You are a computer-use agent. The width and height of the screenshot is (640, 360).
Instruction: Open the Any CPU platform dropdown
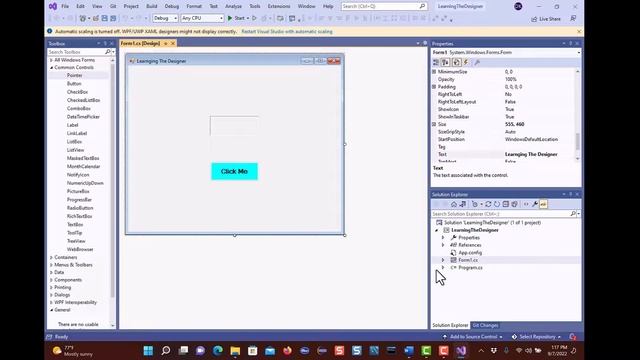[202, 18]
